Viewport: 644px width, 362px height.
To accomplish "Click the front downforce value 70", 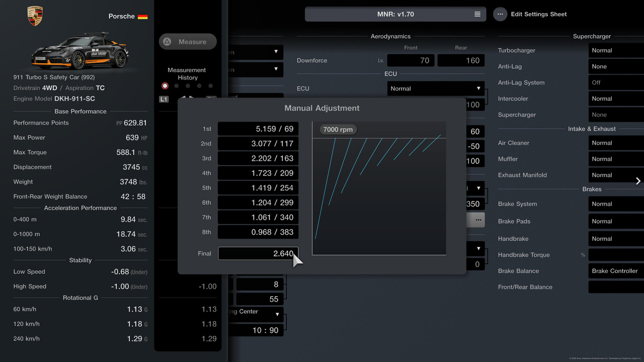I will tap(411, 60).
